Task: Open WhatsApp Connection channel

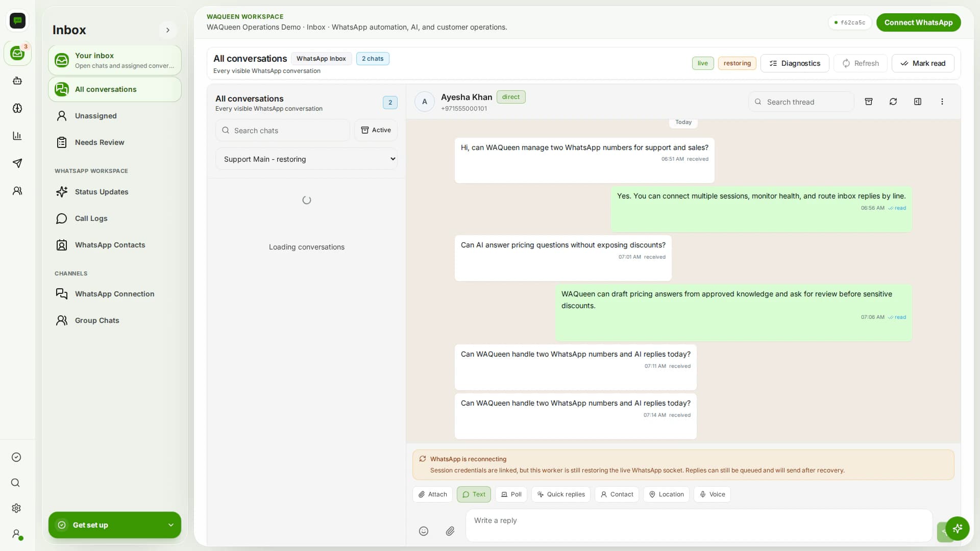Action: pos(115,294)
